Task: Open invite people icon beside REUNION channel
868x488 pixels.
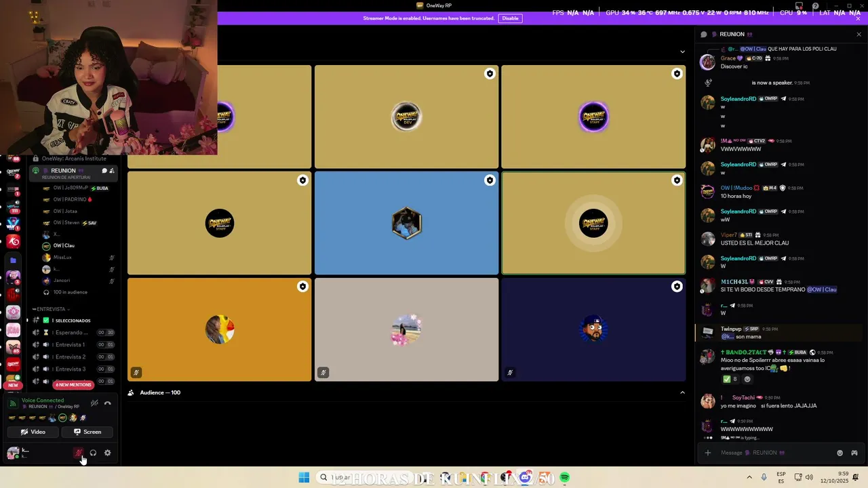Action: [x=112, y=171]
